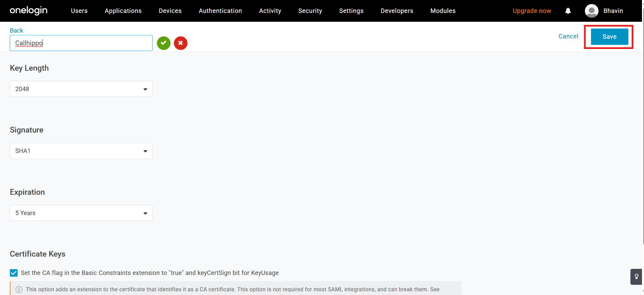
Task: Uncheck the CA flag Basic Constraints checkbox
Action: tap(14, 273)
